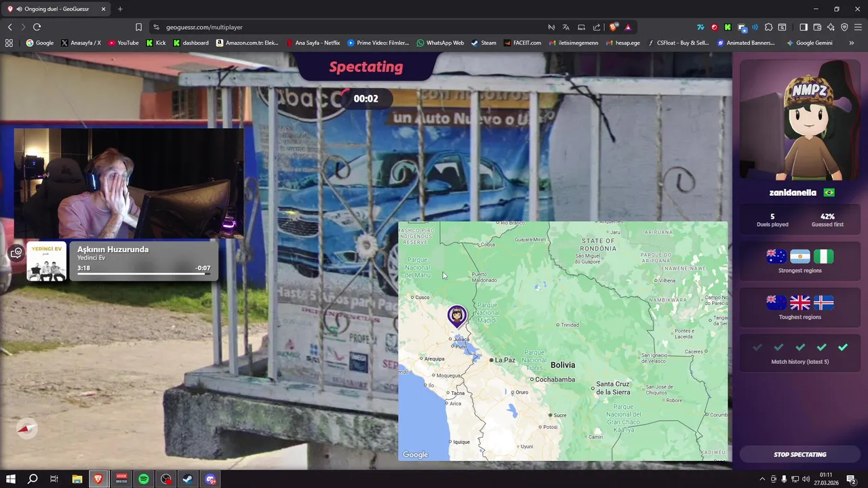
Task: Expand the bookmarks bar overflow chevron
Action: [x=852, y=43]
